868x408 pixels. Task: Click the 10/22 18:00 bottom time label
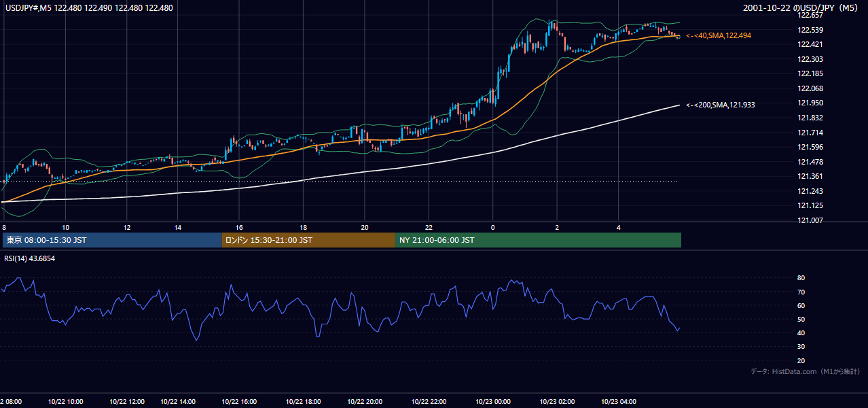pyautogui.click(x=304, y=402)
